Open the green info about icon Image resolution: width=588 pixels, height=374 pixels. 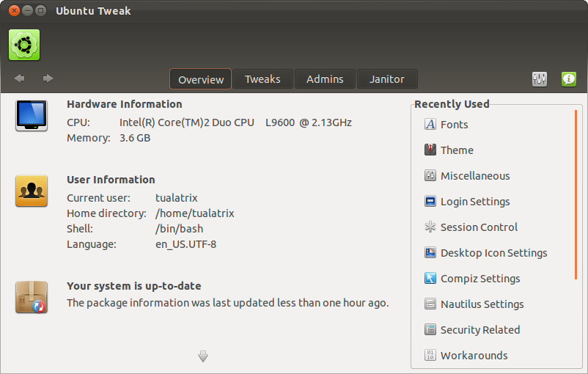(x=569, y=79)
